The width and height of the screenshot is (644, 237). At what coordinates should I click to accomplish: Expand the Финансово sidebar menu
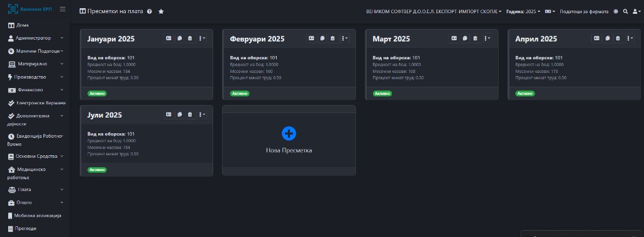(x=35, y=89)
